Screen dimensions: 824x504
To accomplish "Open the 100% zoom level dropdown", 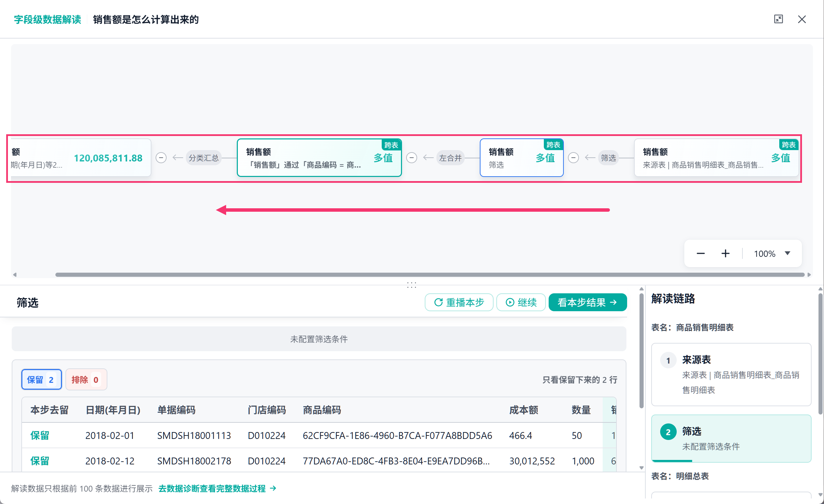I will tap(772, 254).
